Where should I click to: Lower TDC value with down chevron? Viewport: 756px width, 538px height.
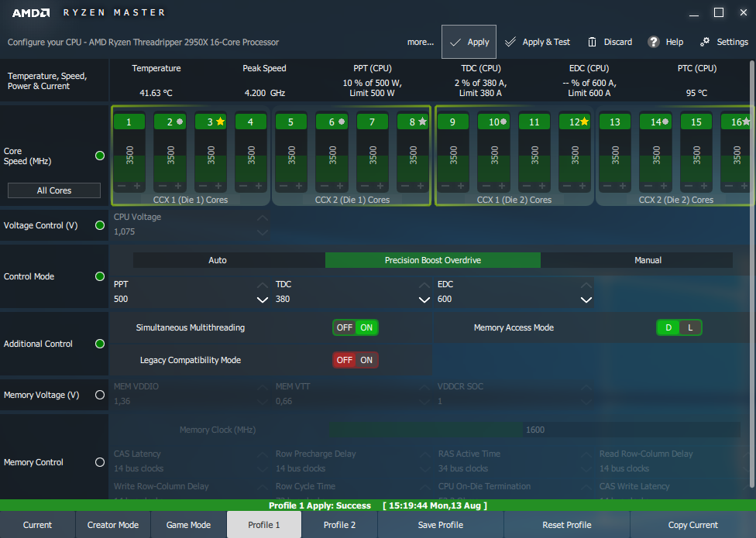click(424, 300)
